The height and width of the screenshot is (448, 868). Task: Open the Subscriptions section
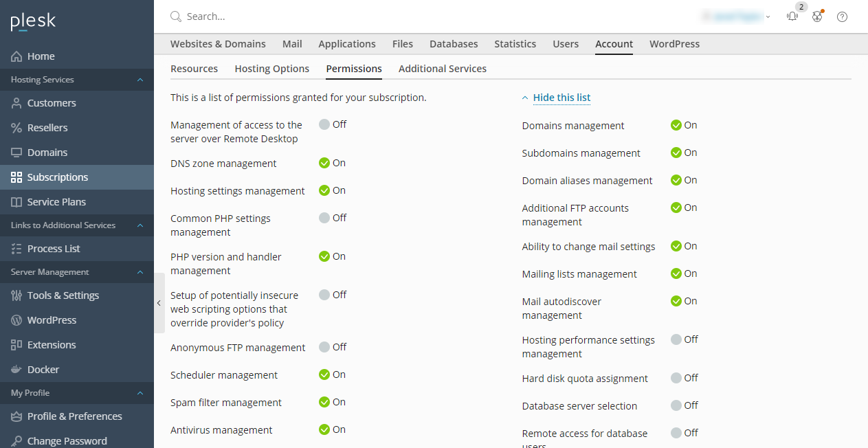click(56, 177)
